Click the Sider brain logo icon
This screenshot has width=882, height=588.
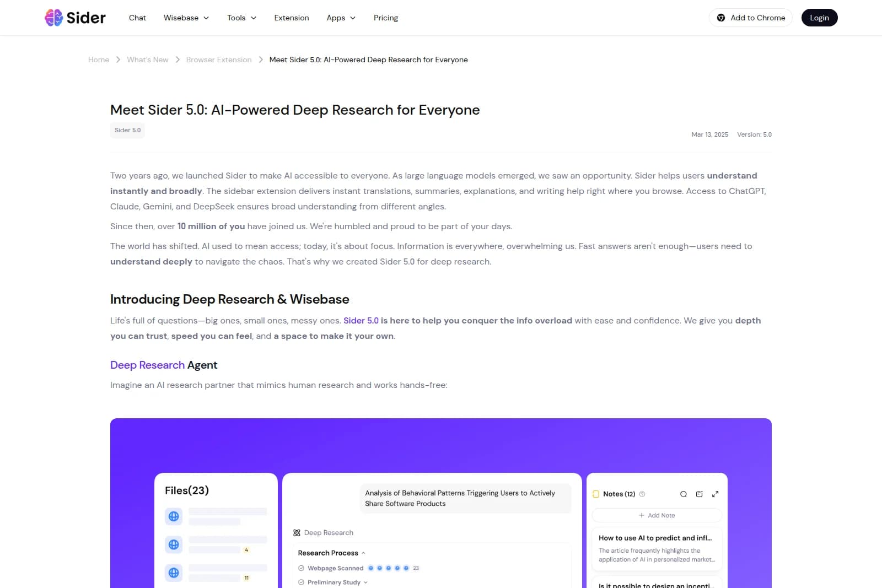click(52, 18)
